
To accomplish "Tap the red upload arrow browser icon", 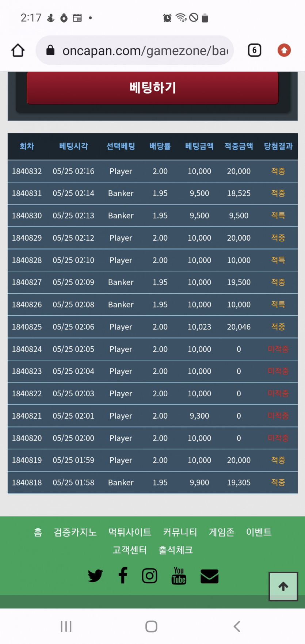I will click(x=284, y=50).
